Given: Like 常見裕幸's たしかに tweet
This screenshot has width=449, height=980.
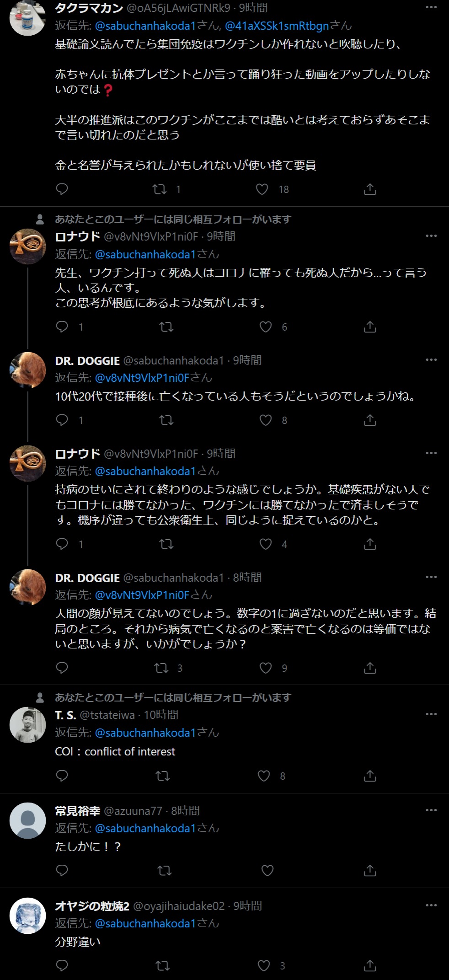Looking at the screenshot, I should [267, 871].
